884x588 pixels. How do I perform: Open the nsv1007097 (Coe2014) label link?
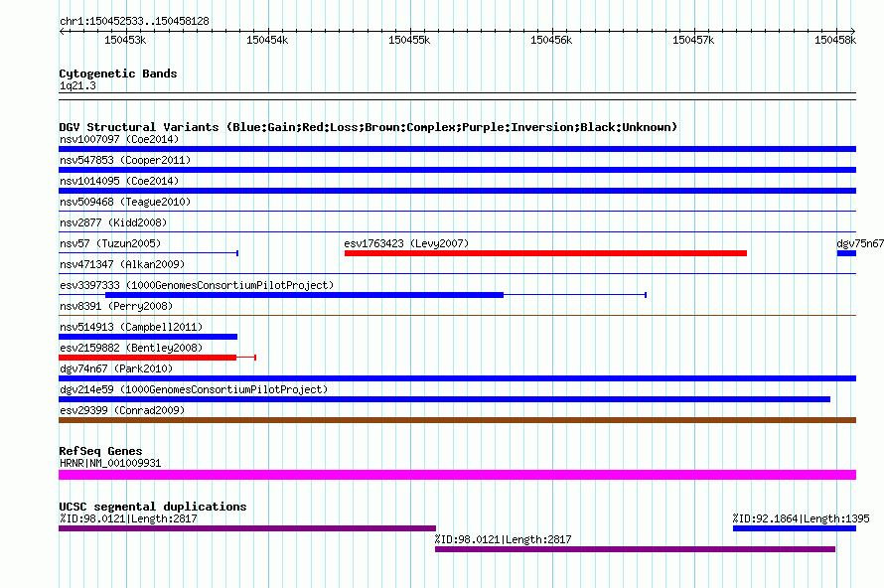tap(119, 139)
